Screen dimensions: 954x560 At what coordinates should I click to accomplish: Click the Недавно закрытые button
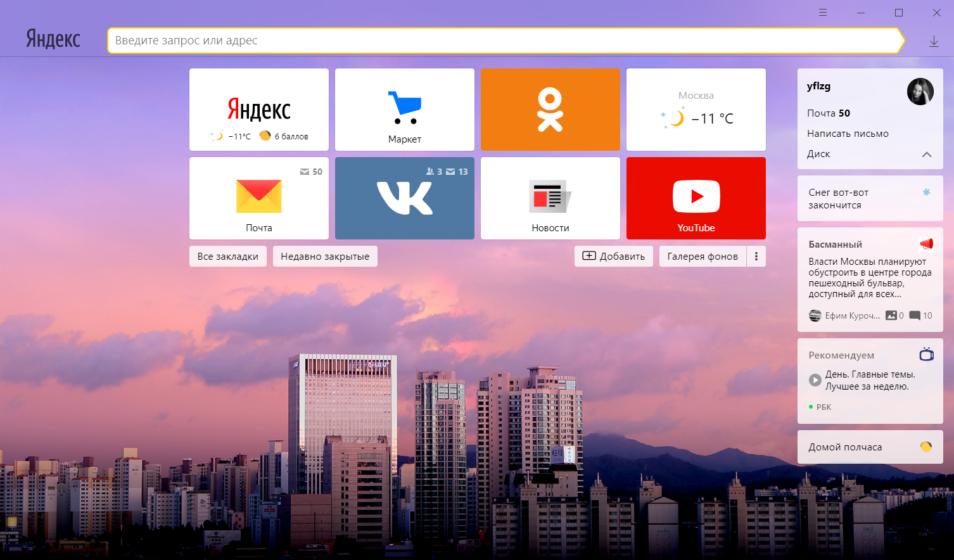pos(325,257)
